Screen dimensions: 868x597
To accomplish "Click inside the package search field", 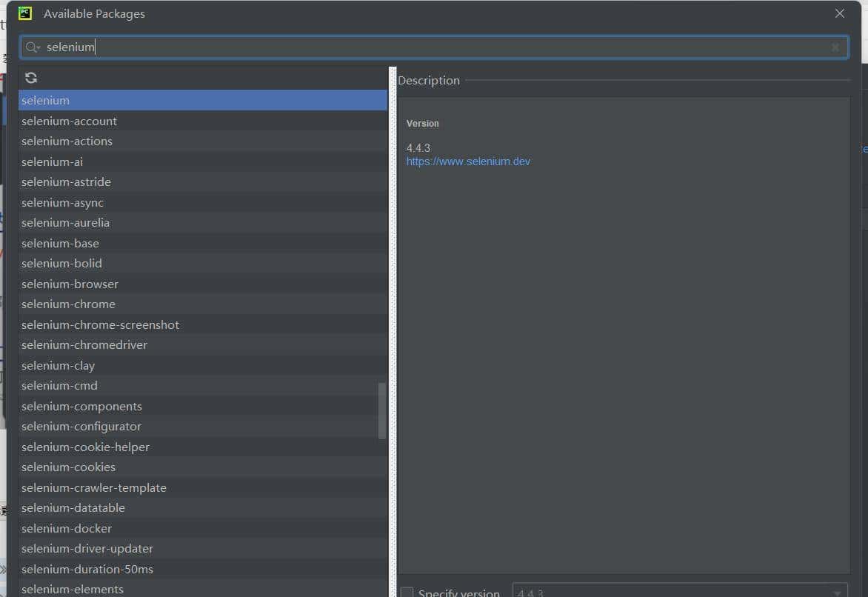I will pos(444,47).
